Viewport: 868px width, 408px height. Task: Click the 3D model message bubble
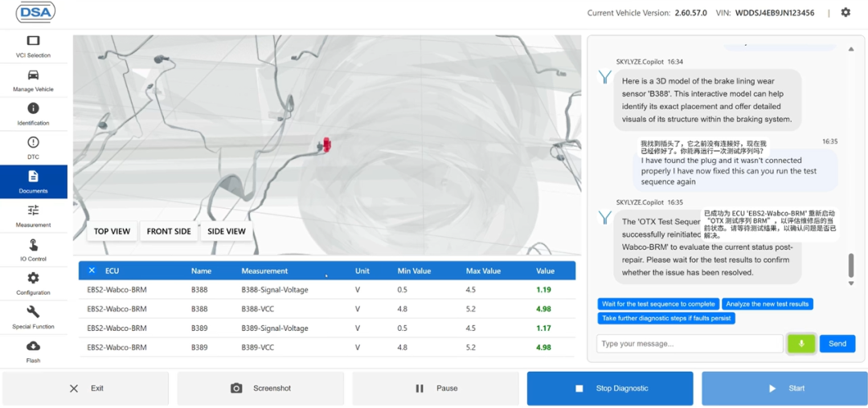[x=707, y=100]
